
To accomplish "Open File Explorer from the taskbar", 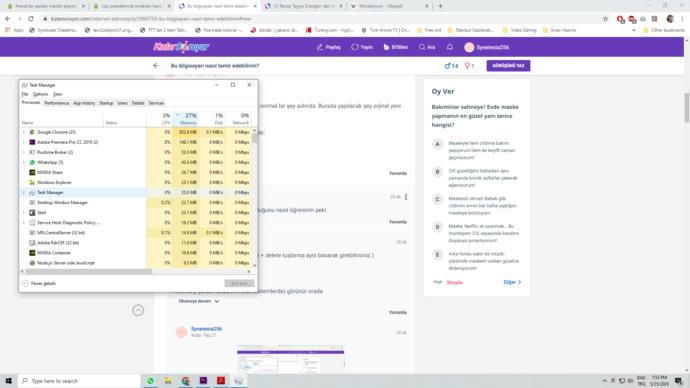I will click(x=168, y=381).
